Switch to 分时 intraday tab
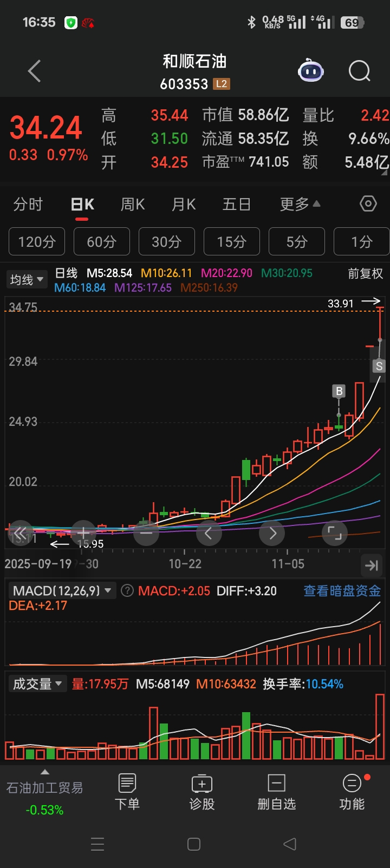 pyautogui.click(x=28, y=204)
